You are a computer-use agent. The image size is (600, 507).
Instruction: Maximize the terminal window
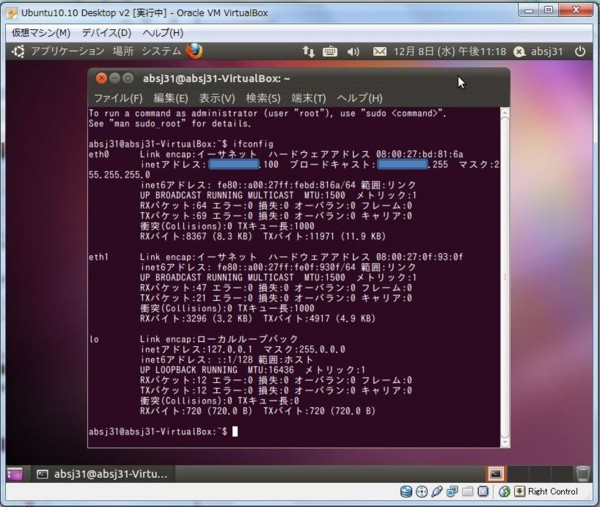point(128,78)
